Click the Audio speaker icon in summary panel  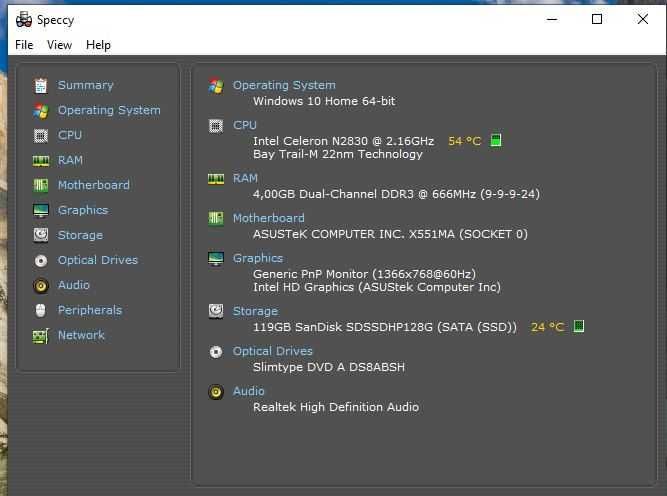[216, 392]
